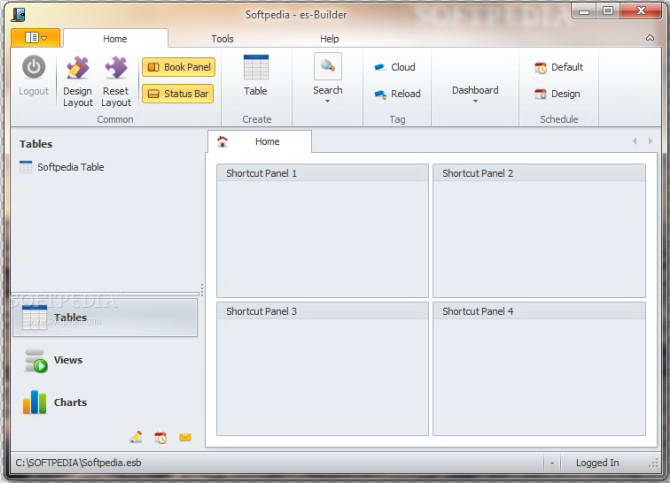Select the Tables navigation group
This screenshot has width=670, height=483.
[105, 318]
